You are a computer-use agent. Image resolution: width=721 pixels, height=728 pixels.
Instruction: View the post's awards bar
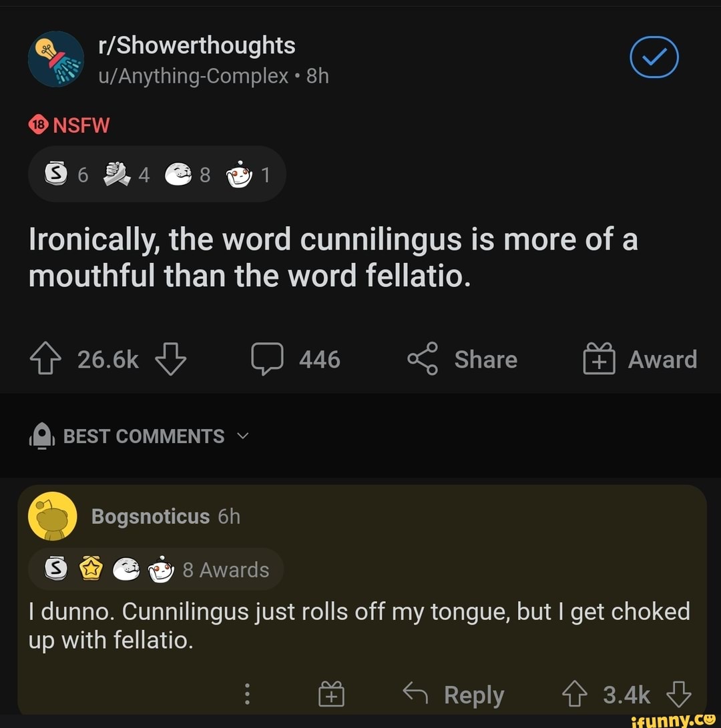click(x=157, y=175)
